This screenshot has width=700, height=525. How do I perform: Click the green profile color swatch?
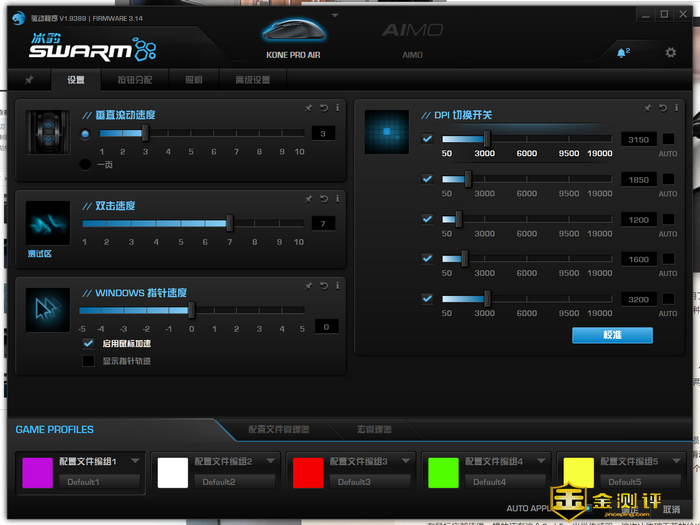[443, 473]
